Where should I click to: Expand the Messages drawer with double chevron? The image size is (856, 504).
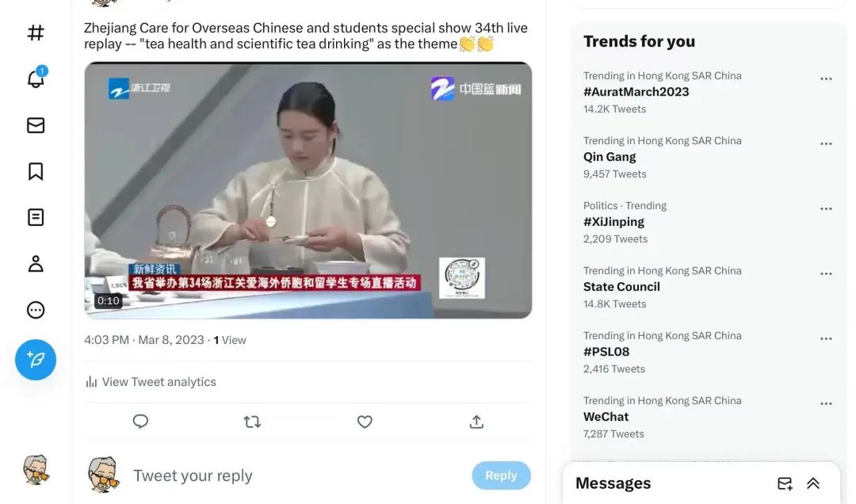pos(813,483)
